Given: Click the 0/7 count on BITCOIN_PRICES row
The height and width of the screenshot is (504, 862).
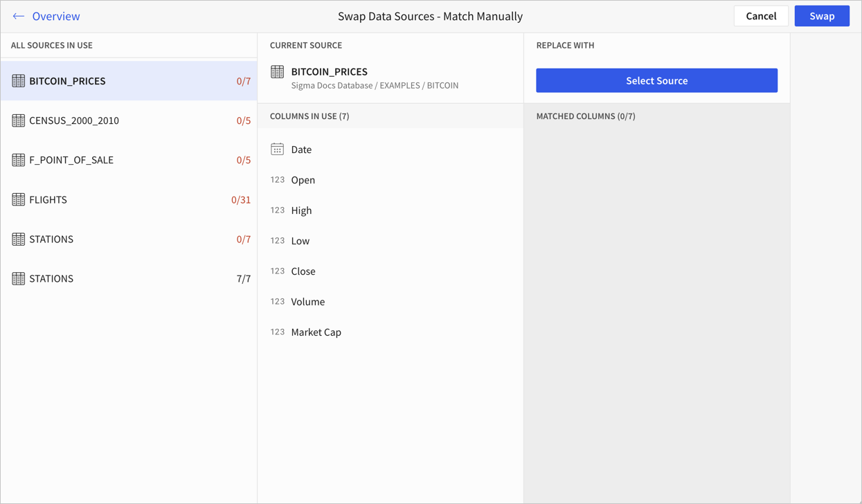Looking at the screenshot, I should pos(244,81).
